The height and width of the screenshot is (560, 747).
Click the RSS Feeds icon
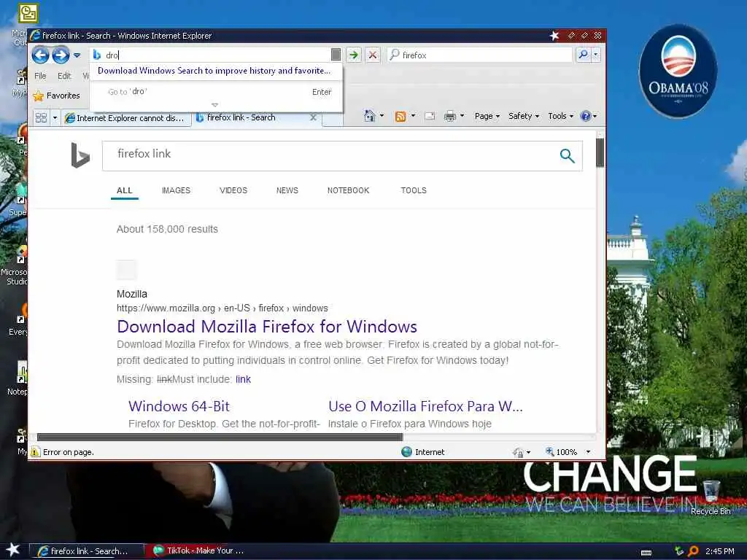[400, 116]
